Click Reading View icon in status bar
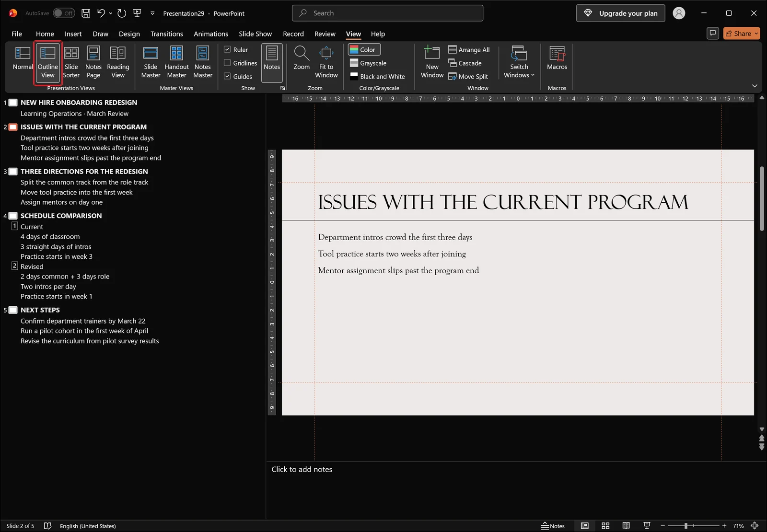 626,526
